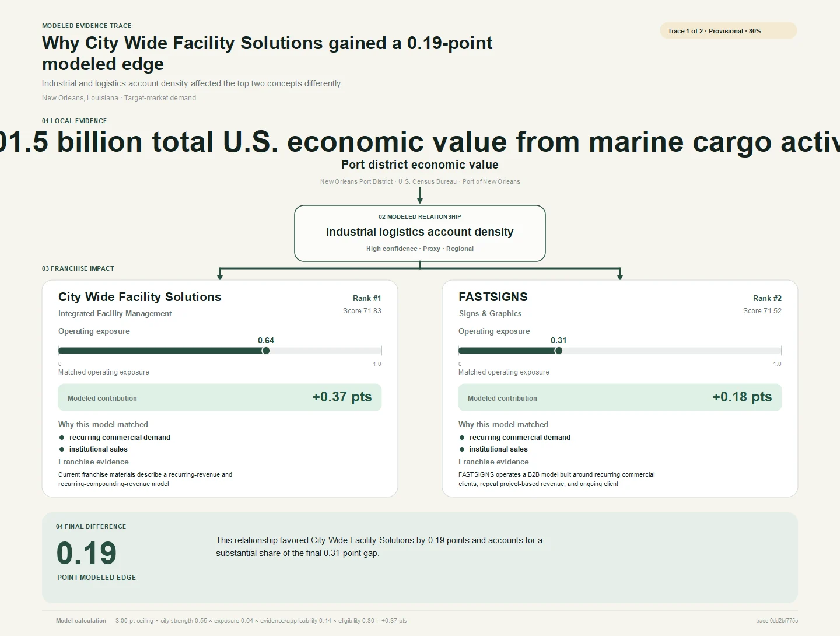Viewport: 840px width, 636px height.
Task: Click FASTSIGNS exposure slider handle at 0.31
Action: (559, 351)
